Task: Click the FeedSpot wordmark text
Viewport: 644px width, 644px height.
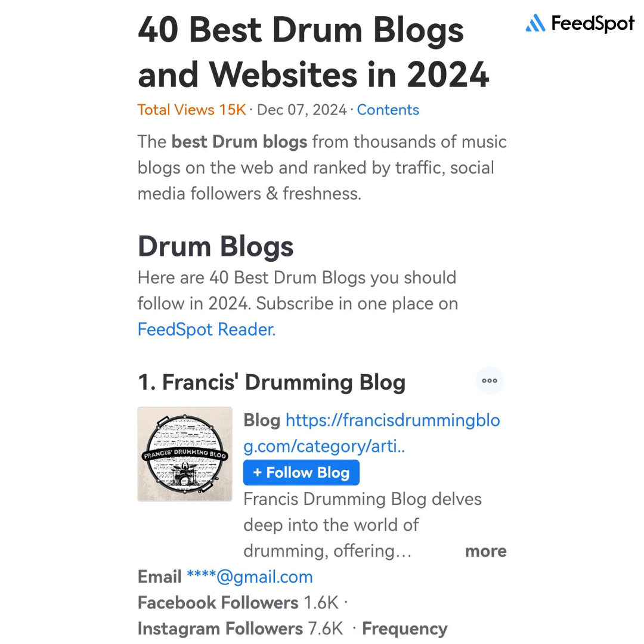Action: [x=593, y=23]
